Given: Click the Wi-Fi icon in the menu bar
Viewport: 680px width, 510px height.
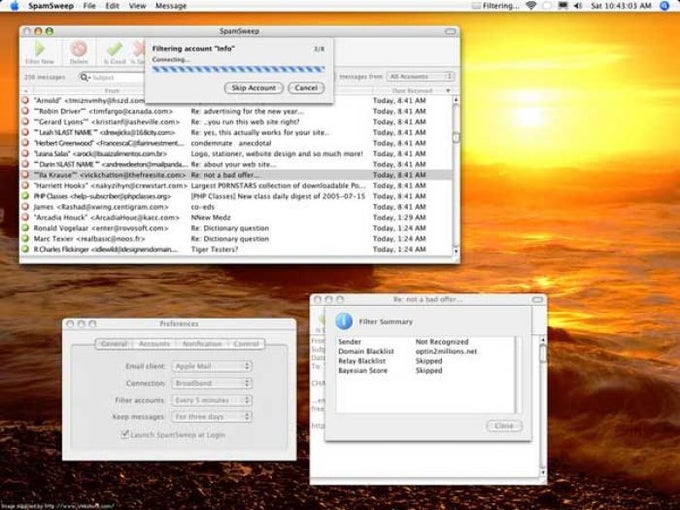Looking at the screenshot, I should point(530,6).
